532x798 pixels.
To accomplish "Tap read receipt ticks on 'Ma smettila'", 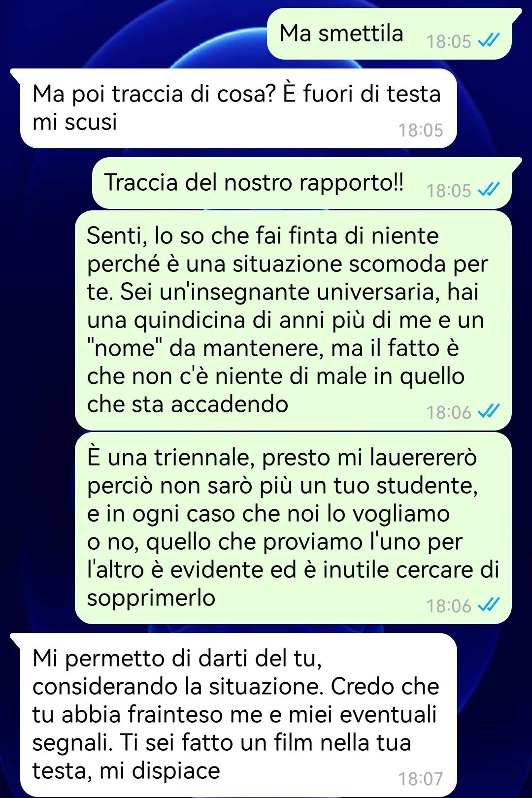I will pyautogui.click(x=489, y=41).
